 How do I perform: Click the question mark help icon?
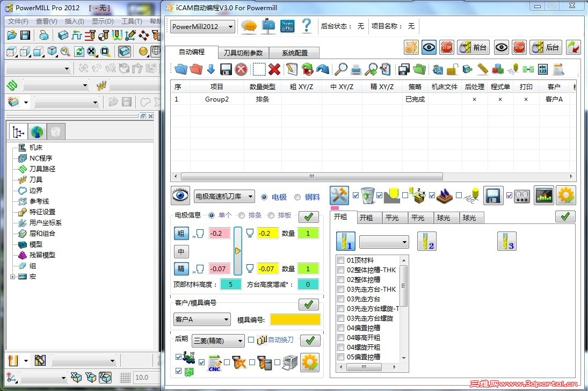pos(307,26)
